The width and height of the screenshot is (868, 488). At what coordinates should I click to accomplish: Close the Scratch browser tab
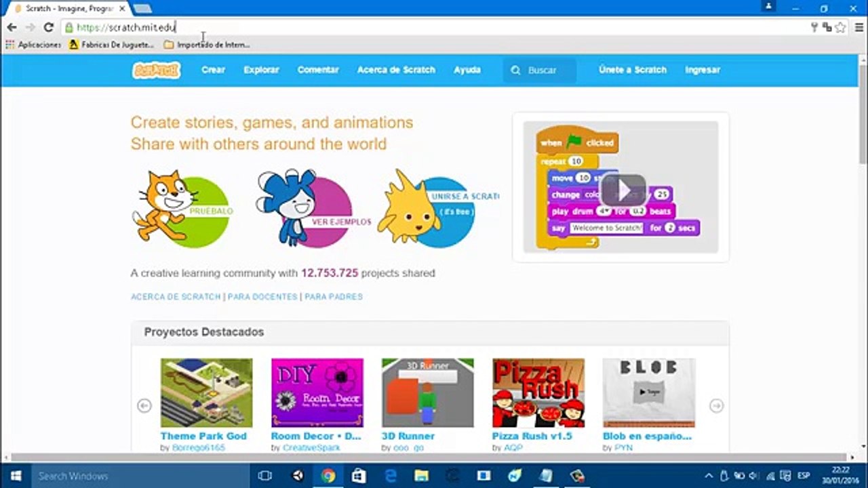pyautogui.click(x=122, y=9)
